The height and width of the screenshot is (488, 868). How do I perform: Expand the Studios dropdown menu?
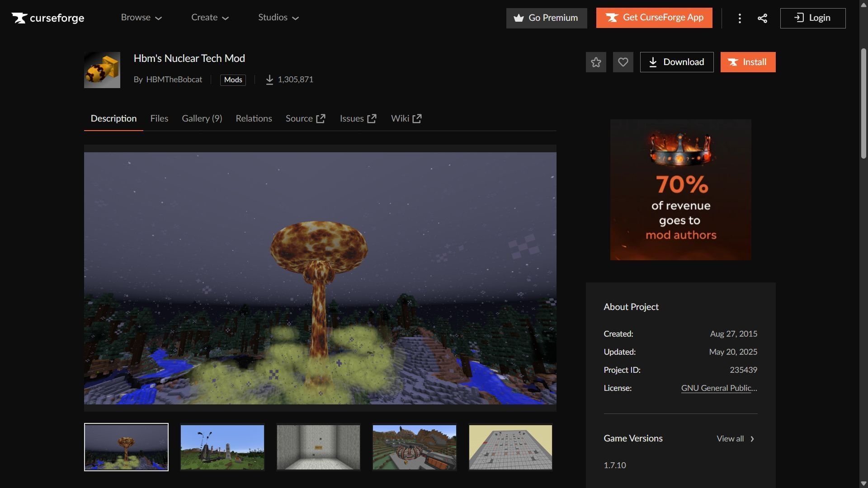click(278, 18)
